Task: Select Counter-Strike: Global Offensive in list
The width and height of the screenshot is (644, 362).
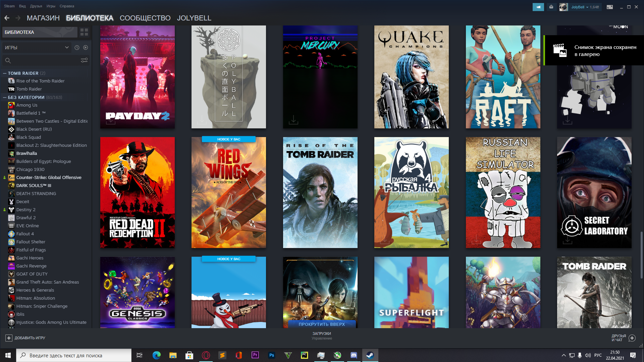Action: click(x=49, y=177)
